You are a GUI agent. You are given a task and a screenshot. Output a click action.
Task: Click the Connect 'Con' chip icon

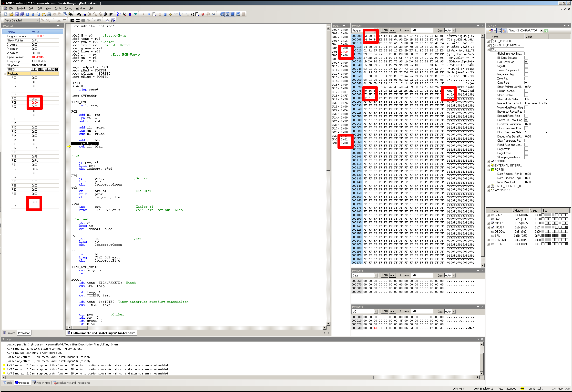click(72, 20)
